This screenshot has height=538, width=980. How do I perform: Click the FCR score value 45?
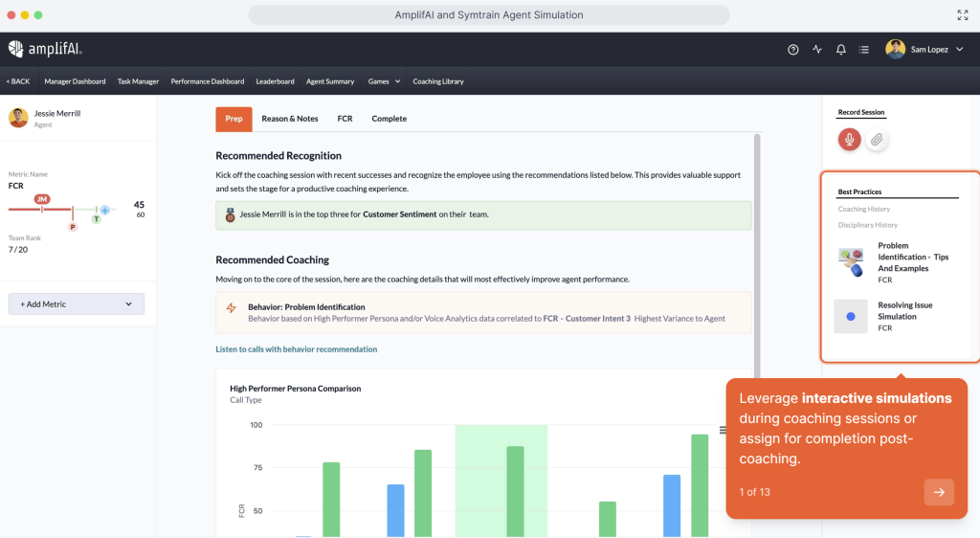pyautogui.click(x=139, y=204)
